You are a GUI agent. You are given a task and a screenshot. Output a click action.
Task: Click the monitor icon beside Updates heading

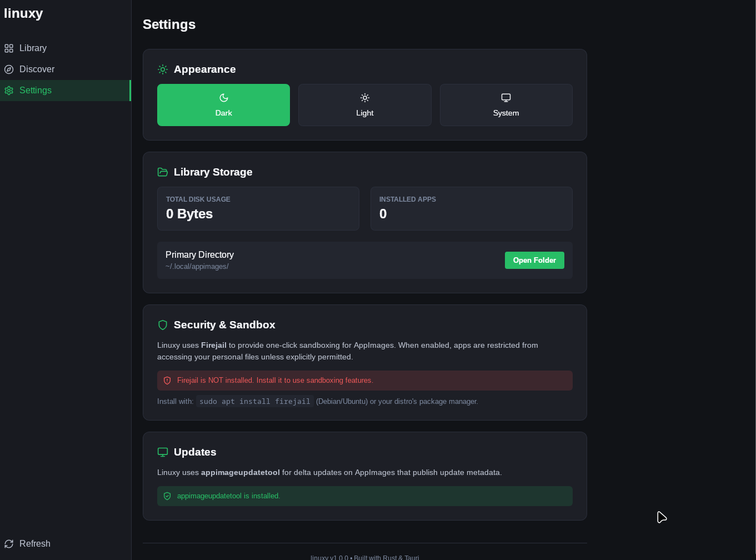[x=163, y=452]
